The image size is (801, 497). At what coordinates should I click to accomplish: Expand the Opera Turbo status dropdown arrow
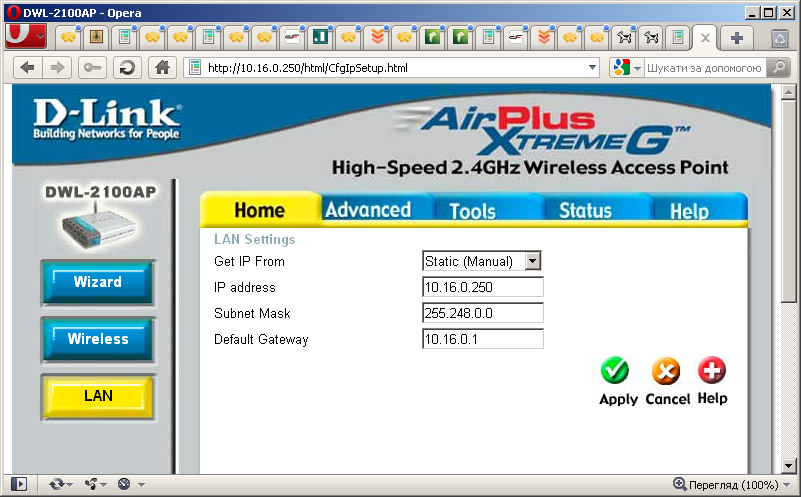142,484
